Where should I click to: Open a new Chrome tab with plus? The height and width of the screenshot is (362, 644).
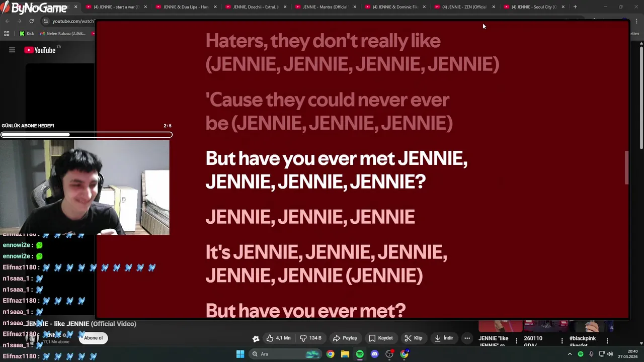pos(575,7)
